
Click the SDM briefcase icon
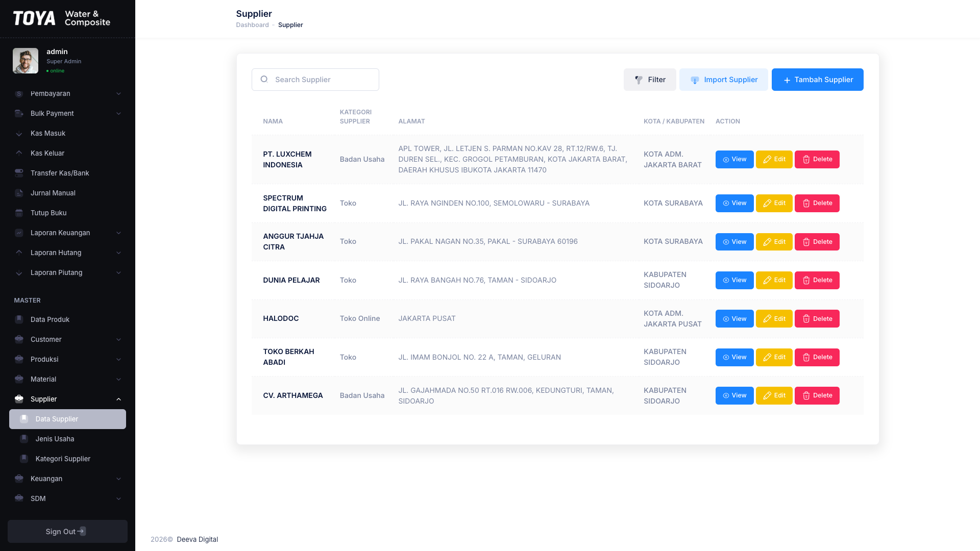click(19, 498)
